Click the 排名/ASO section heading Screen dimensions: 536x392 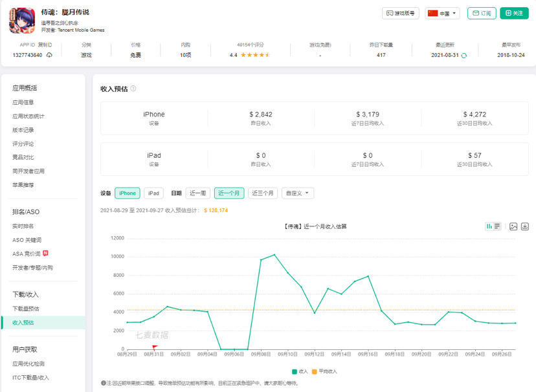(x=26, y=212)
